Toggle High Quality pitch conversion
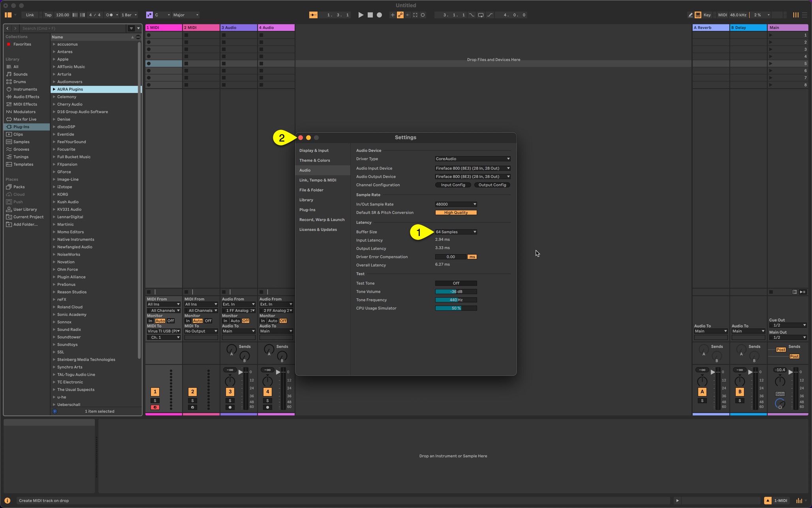Screen dimensions: 812x508 456,213
